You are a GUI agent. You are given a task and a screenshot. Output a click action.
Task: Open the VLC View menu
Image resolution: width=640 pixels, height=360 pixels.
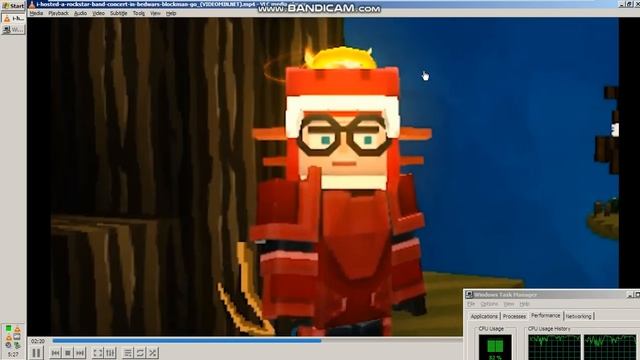155,13
